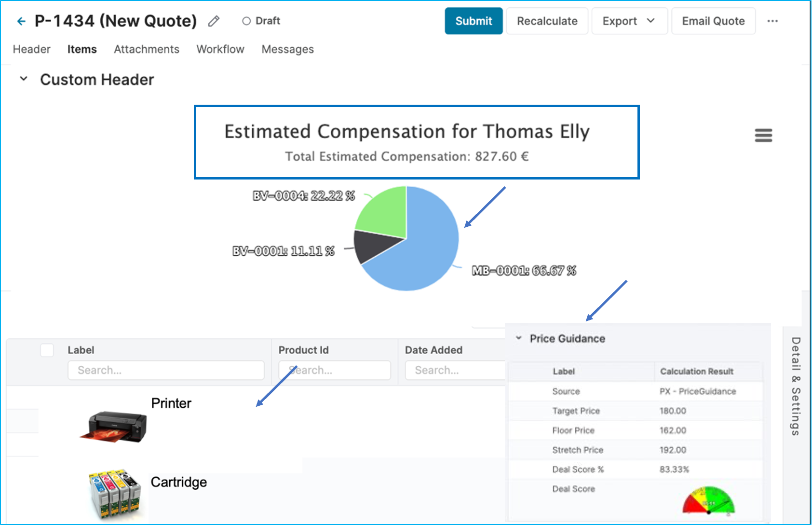The height and width of the screenshot is (525, 812).
Task: Collapse the Custom Header section
Action: 23,79
